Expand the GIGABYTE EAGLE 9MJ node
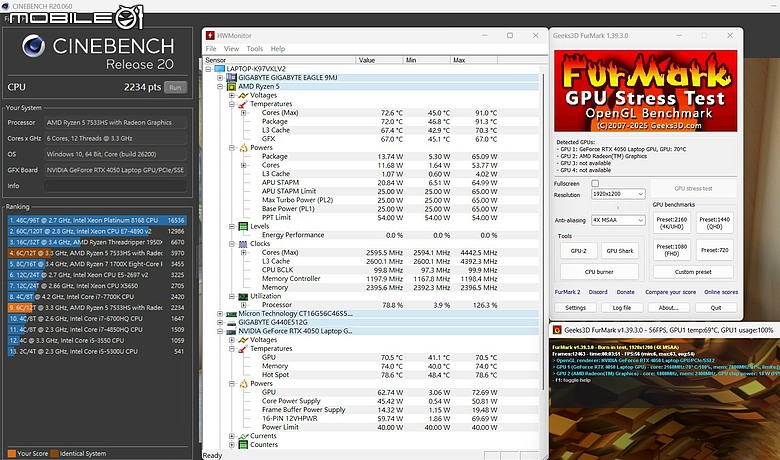The width and height of the screenshot is (780, 460). pyautogui.click(x=220, y=78)
